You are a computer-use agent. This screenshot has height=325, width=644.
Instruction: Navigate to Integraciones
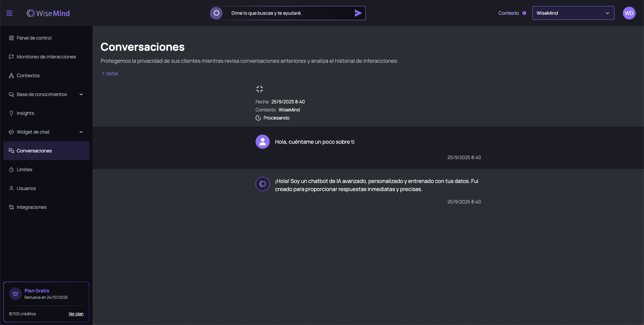(32, 207)
